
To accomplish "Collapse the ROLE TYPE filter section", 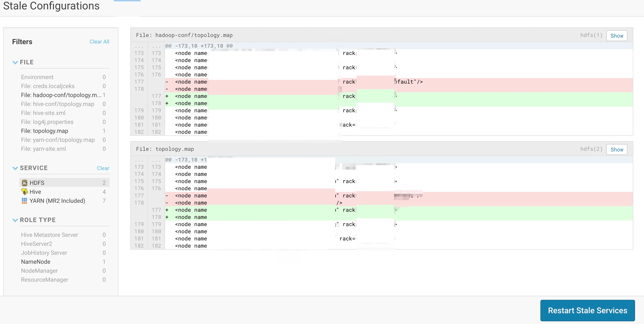I will pos(15,220).
